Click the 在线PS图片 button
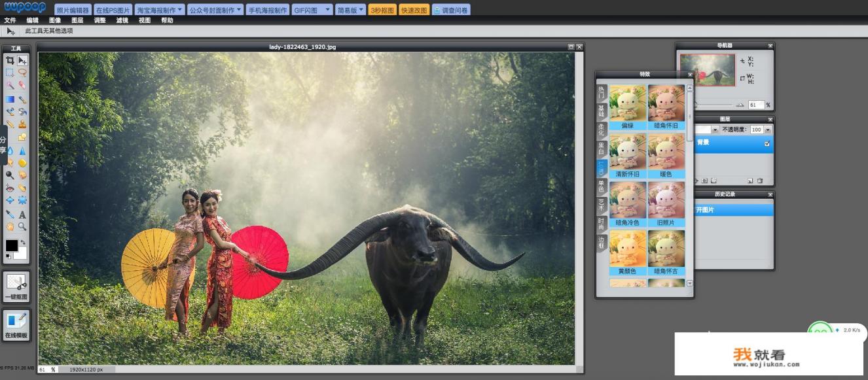868x380 pixels. pos(113,10)
